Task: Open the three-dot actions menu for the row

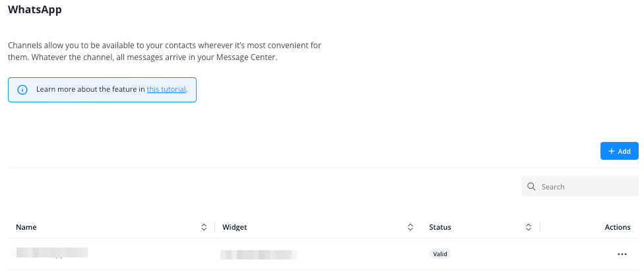Action: click(x=622, y=254)
